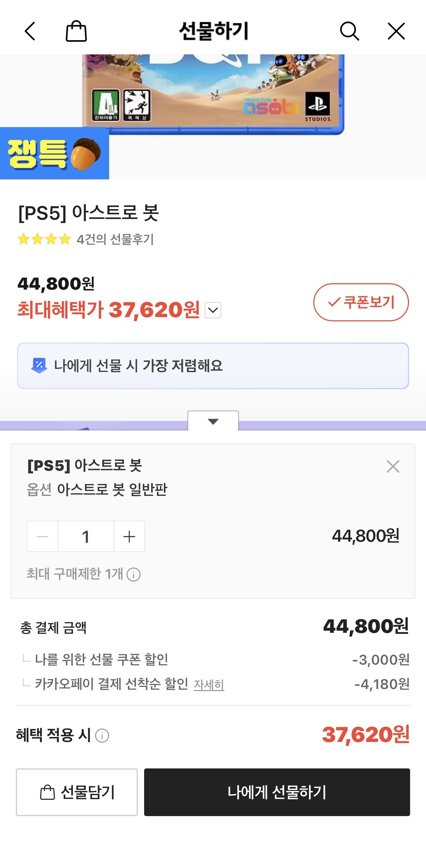The height and width of the screenshot is (868, 426).
Task: Increase quantity with the plus button
Action: click(x=129, y=537)
